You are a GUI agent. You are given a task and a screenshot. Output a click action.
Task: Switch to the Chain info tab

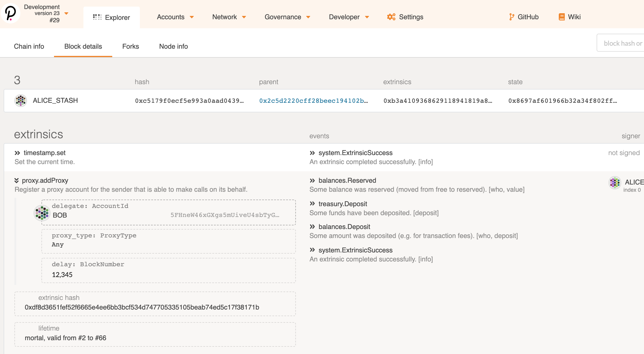tap(29, 46)
